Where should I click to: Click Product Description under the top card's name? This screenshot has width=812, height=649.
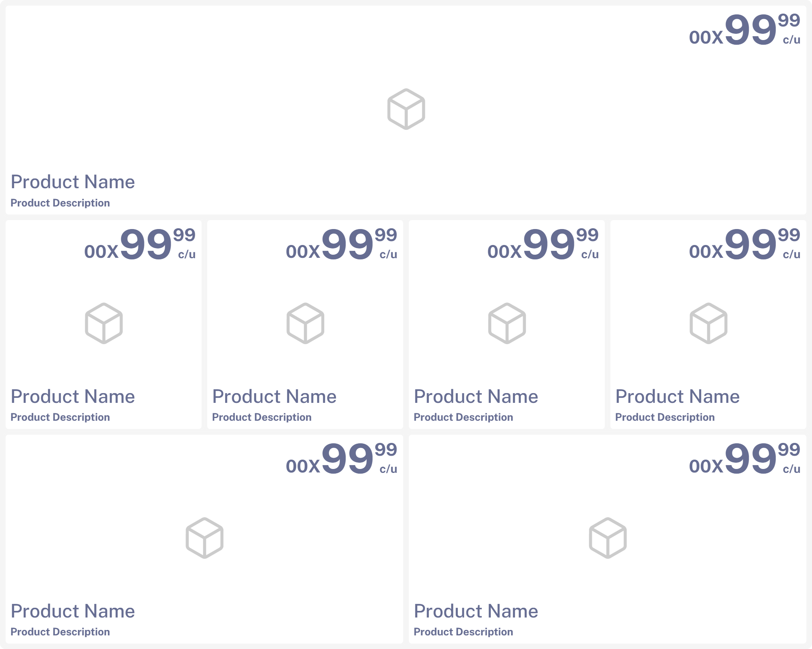point(60,203)
